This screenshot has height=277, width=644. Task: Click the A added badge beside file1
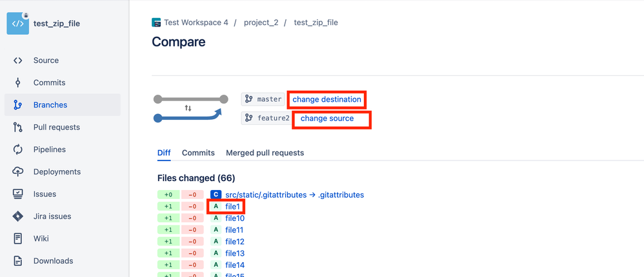(x=216, y=207)
